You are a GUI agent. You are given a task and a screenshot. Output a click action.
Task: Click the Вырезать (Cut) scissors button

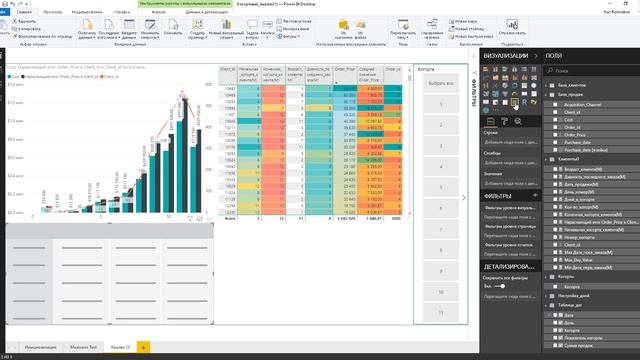click(x=24, y=21)
